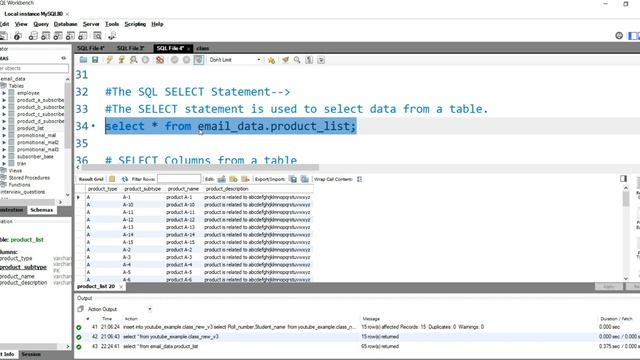Delete the selected rows icon in result toolbar
The image size is (640, 360).
245,179
